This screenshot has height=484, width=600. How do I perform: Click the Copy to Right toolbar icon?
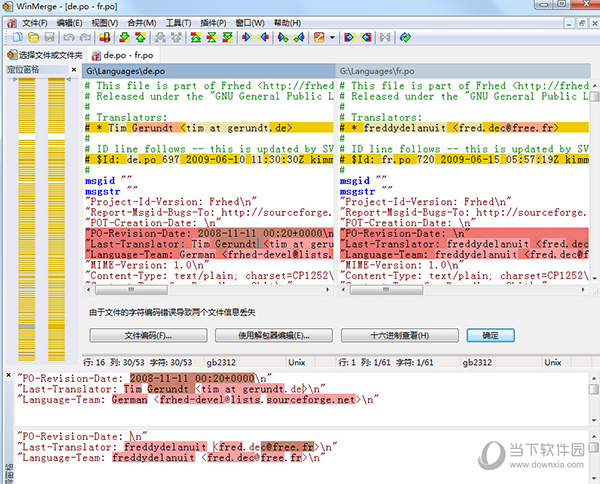point(246,37)
